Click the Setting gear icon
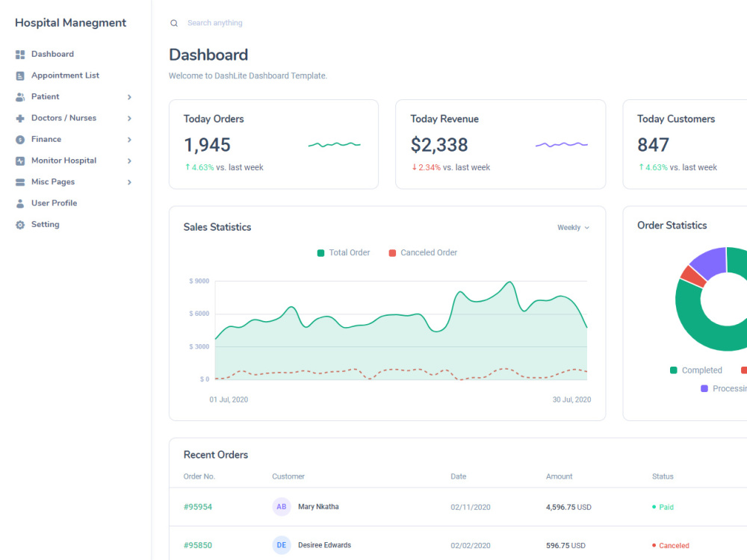 (19, 224)
